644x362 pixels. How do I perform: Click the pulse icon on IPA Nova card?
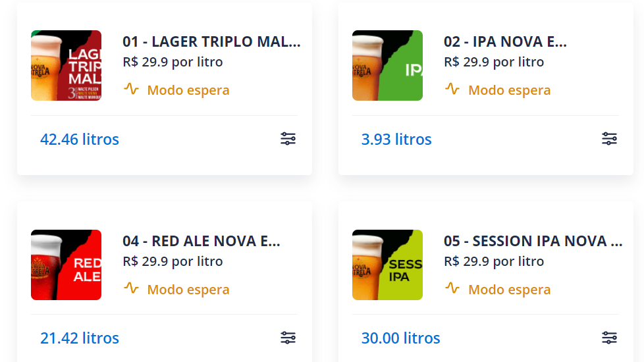point(452,89)
